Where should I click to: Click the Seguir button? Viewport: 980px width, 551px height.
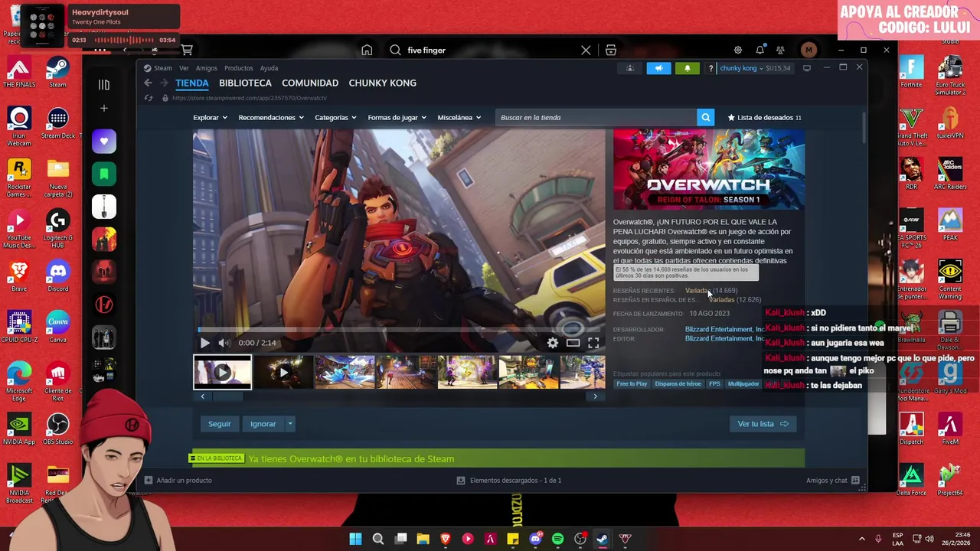[219, 423]
